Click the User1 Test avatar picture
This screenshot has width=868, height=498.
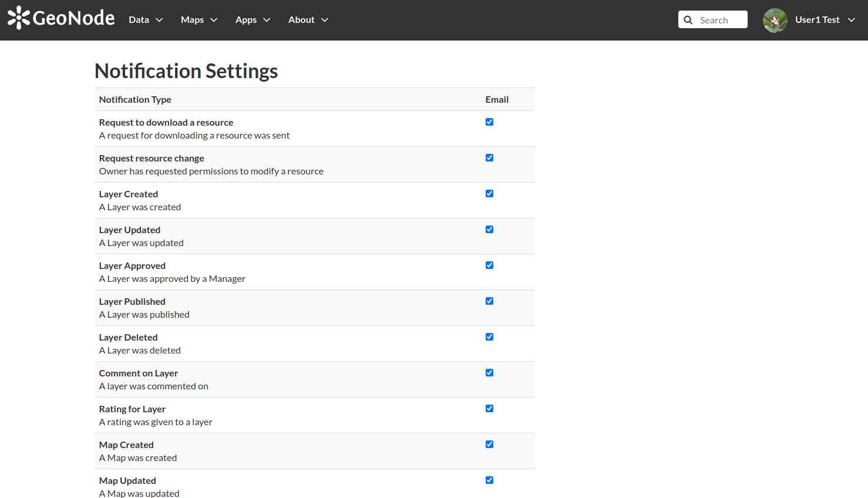point(775,20)
